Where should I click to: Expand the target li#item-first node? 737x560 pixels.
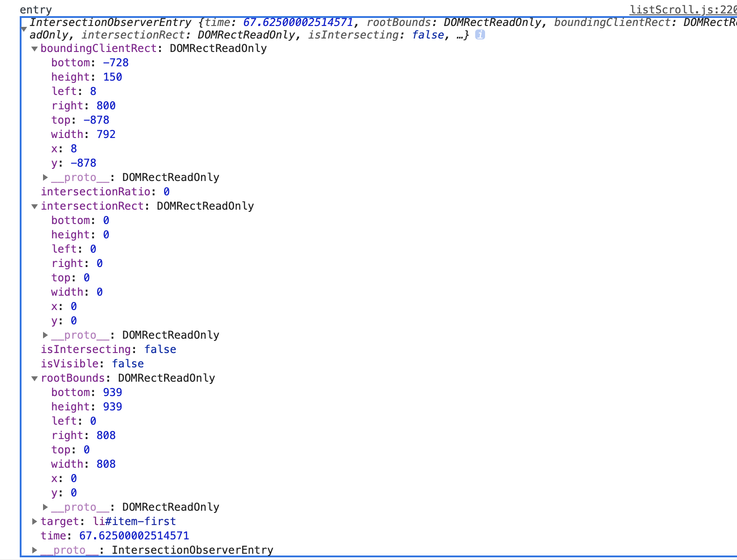tap(35, 521)
